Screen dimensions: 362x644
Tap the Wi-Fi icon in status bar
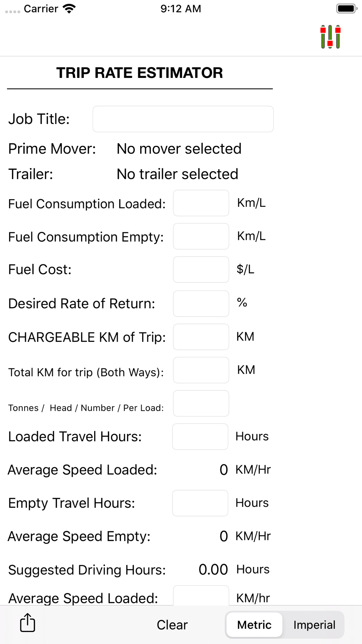coord(69,9)
